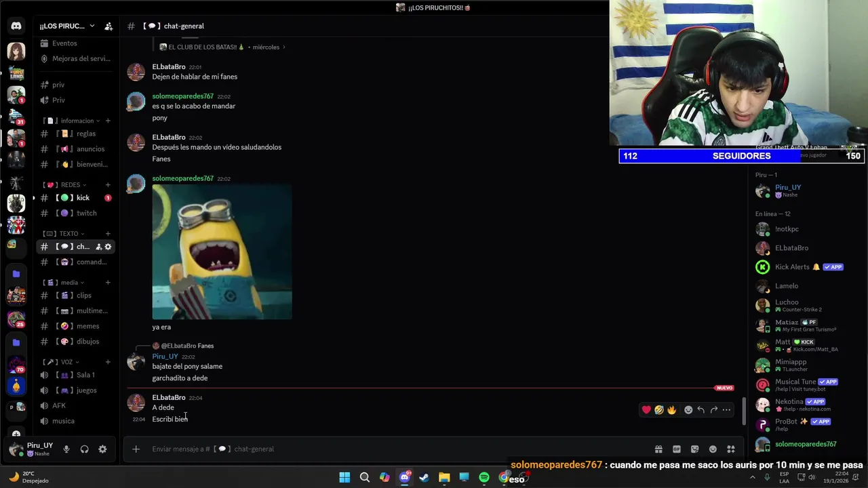This screenshot has width=868, height=488.
Task: Click the attach file plus button
Action: click(x=136, y=449)
